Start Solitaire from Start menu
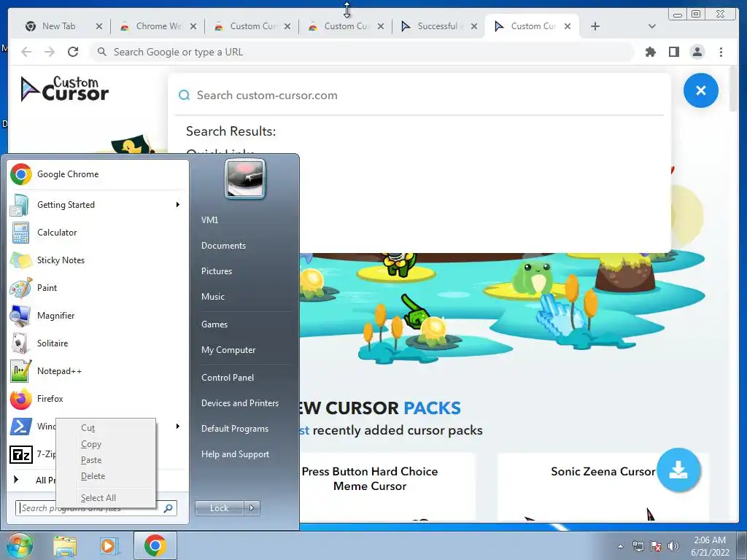Viewport: 747px width, 560px height. (x=98, y=343)
